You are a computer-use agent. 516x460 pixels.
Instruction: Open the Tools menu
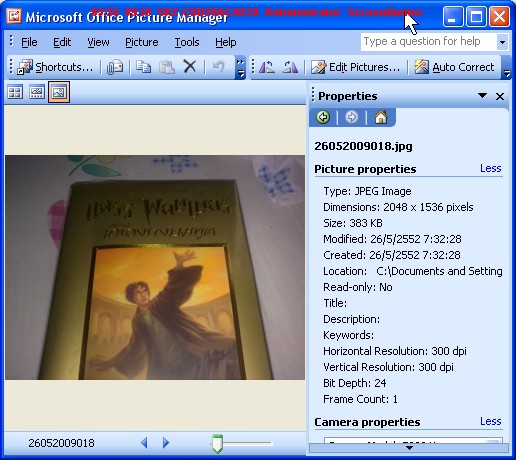[x=187, y=42]
